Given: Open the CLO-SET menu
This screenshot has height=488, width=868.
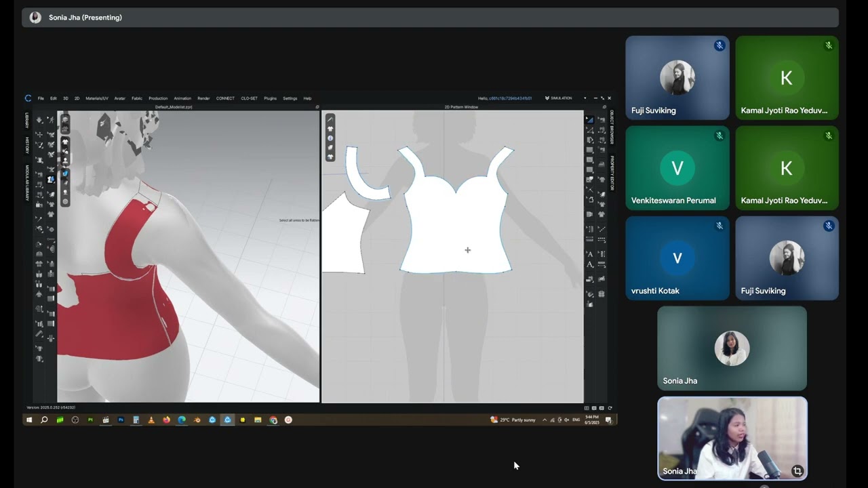Looking at the screenshot, I should tap(249, 98).
